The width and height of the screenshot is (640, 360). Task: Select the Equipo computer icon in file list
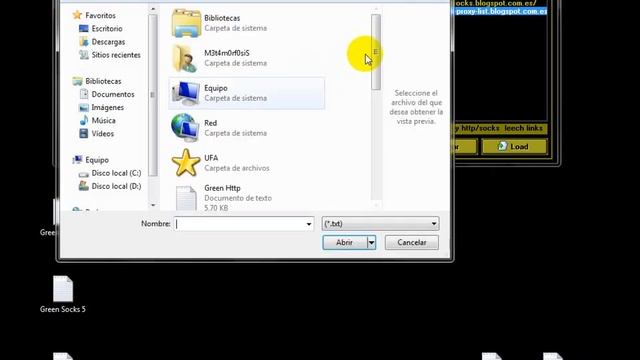coord(186,93)
